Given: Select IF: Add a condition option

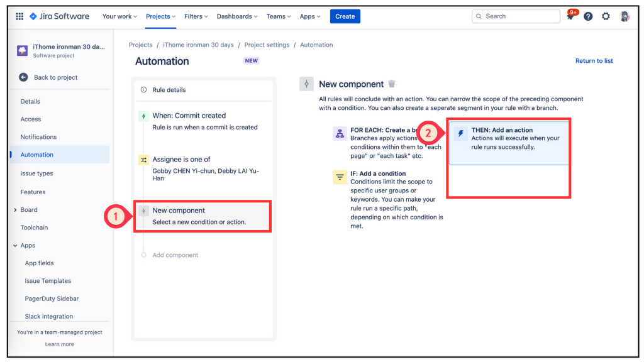Looking at the screenshot, I should point(389,199).
